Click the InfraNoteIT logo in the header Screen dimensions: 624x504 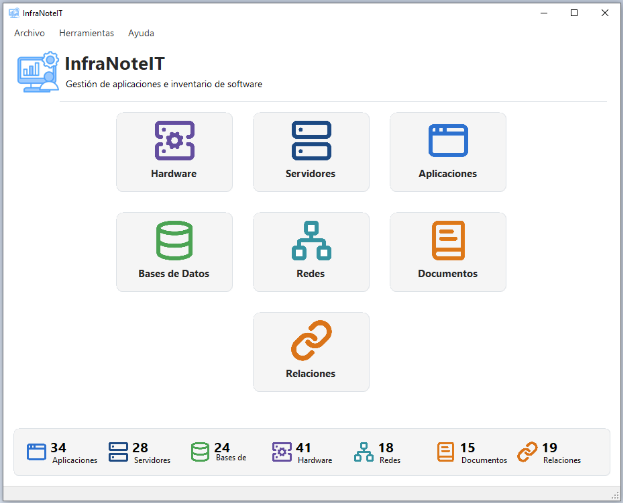(x=38, y=72)
